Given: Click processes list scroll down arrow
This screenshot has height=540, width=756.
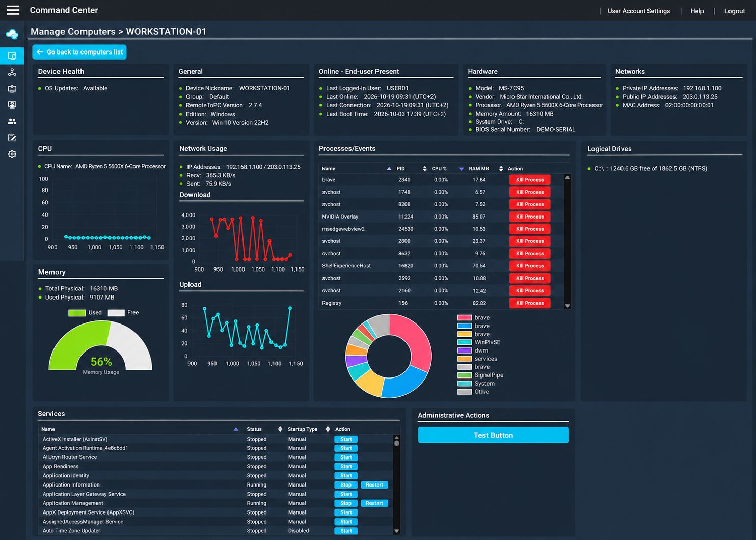Looking at the screenshot, I should (568, 306).
